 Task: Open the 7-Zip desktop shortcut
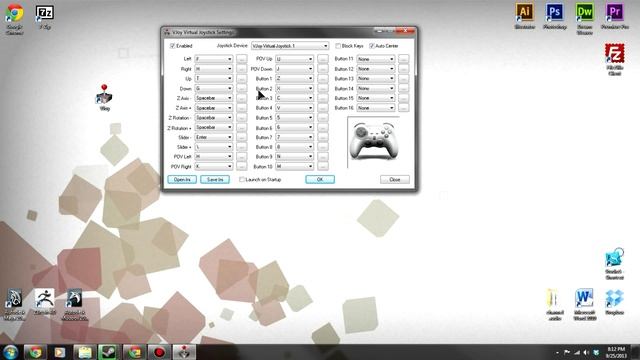pyautogui.click(x=44, y=17)
